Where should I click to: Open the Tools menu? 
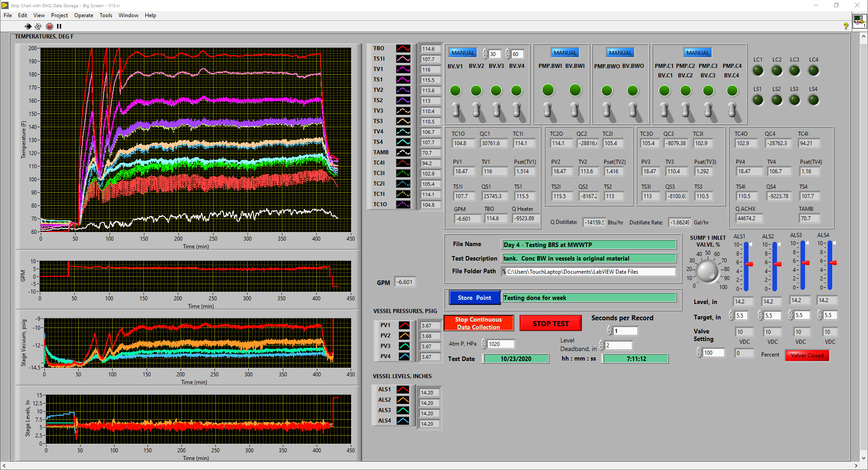tap(106, 15)
